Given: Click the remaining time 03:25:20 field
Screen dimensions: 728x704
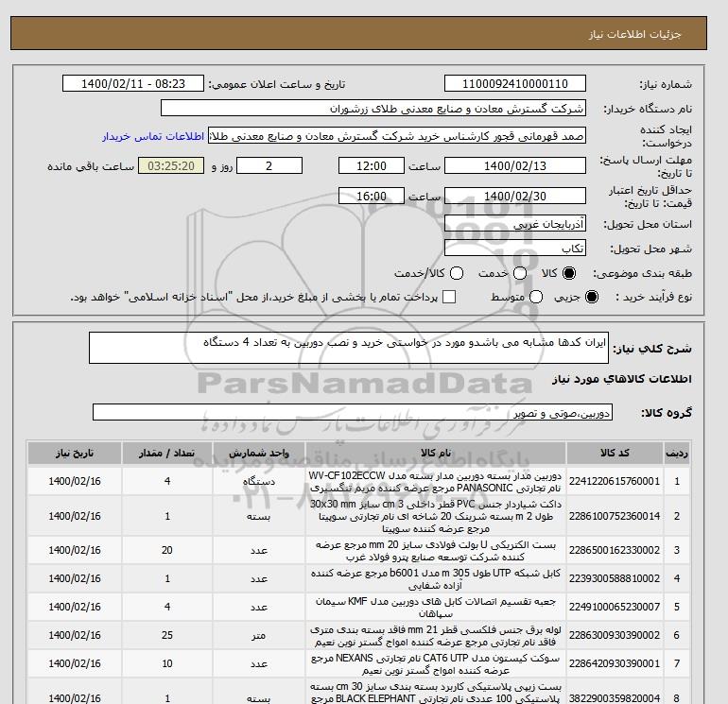Looking at the screenshot, I should [171, 165].
